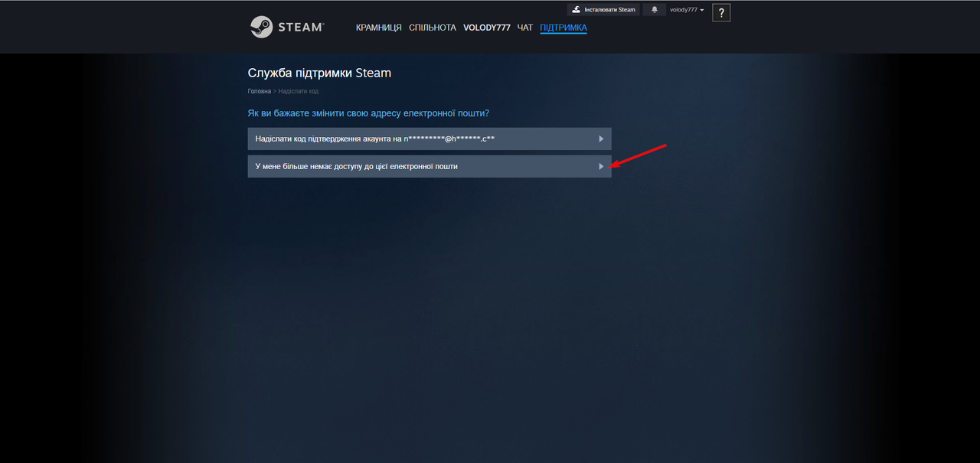Screen dimensions: 980x463
Task: Click the Головна breadcrumb link
Action: click(x=260, y=91)
